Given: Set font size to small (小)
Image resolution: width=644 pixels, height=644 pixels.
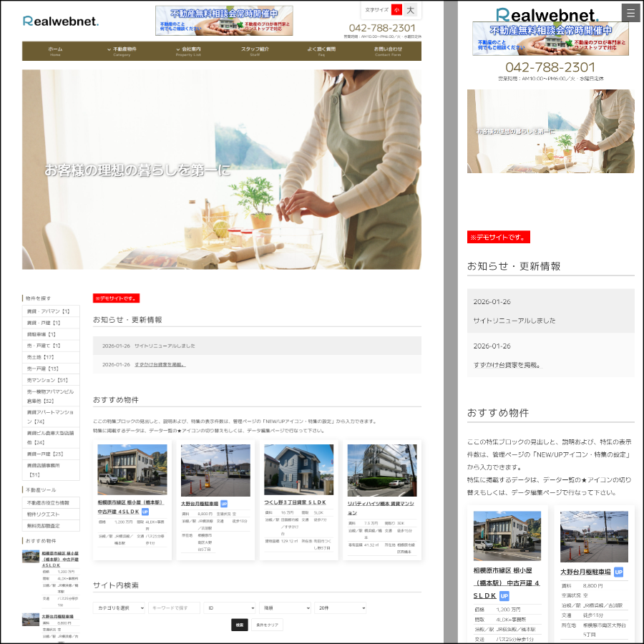Looking at the screenshot, I should click(x=396, y=10).
